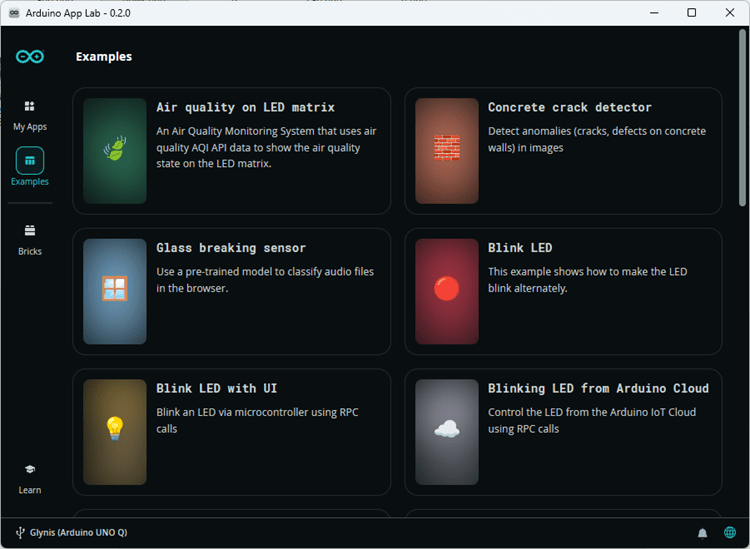Screen dimensions: 750x549
Task: Click the brick wall Concrete crack thumbnail
Action: pyautogui.click(x=447, y=151)
